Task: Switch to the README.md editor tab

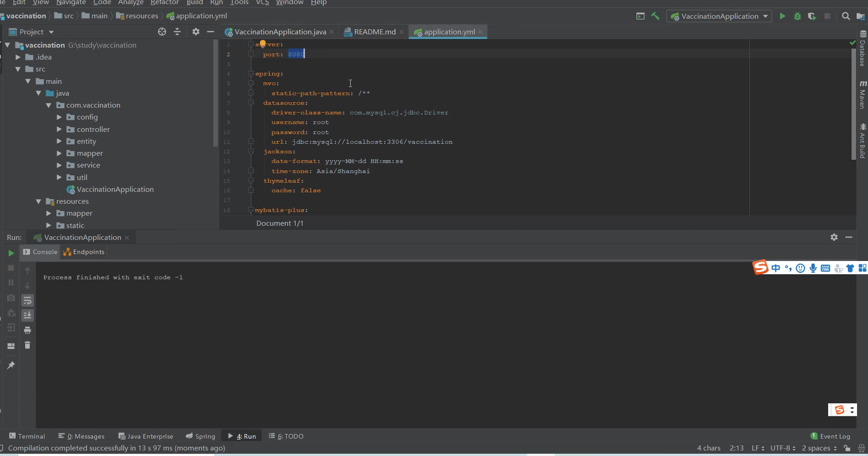Action: click(374, 32)
